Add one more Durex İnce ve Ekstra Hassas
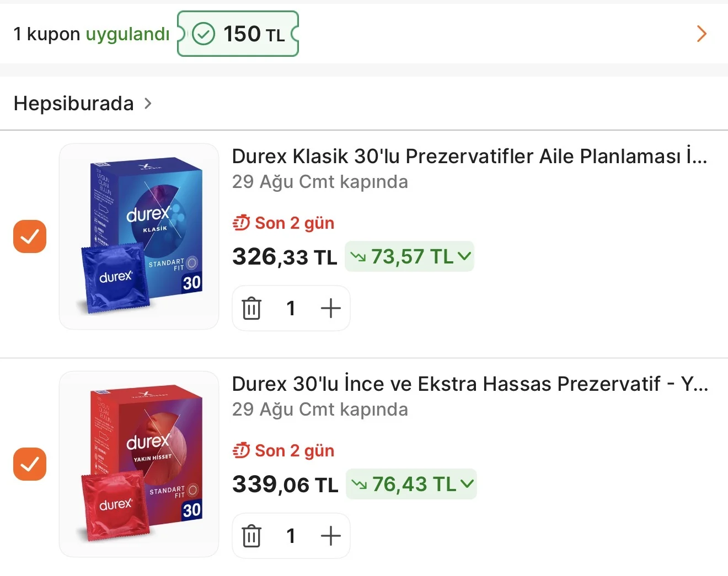Image resolution: width=728 pixels, height=576 pixels. tap(330, 536)
